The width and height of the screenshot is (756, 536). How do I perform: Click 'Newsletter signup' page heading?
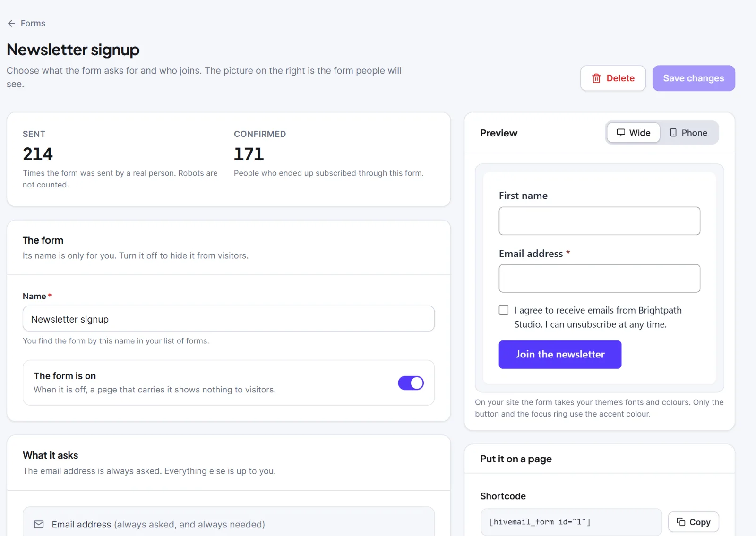[x=73, y=50]
